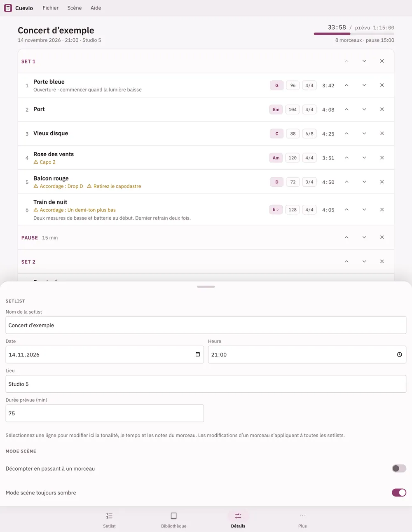Open the time picker clock icon
This screenshot has height=532, width=412.
(399, 354)
